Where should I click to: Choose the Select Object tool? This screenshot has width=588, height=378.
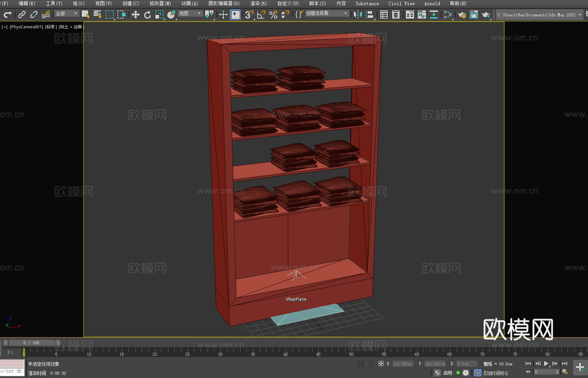85,14
